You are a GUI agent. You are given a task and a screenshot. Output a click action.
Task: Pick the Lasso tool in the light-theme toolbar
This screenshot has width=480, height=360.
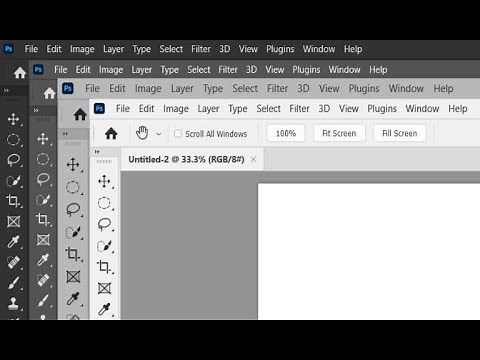[x=104, y=224]
